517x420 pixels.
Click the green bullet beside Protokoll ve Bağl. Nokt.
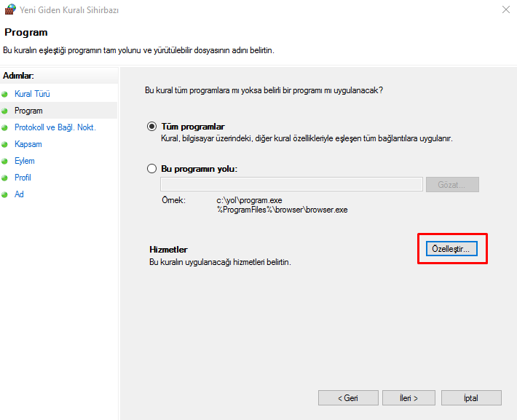click(5, 127)
